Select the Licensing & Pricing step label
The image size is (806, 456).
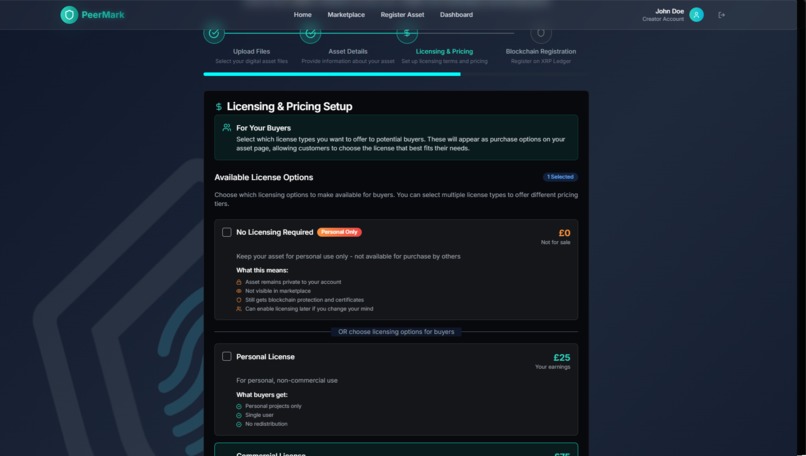click(x=444, y=51)
